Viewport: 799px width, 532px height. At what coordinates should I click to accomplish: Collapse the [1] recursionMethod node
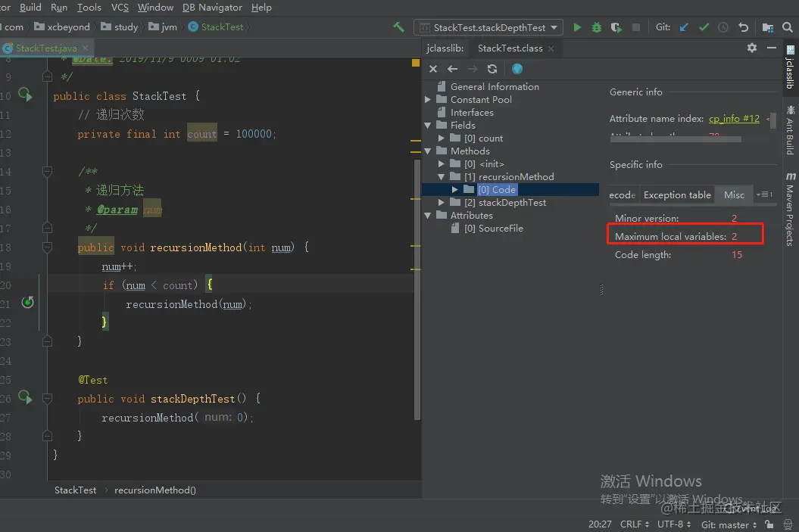coord(442,176)
